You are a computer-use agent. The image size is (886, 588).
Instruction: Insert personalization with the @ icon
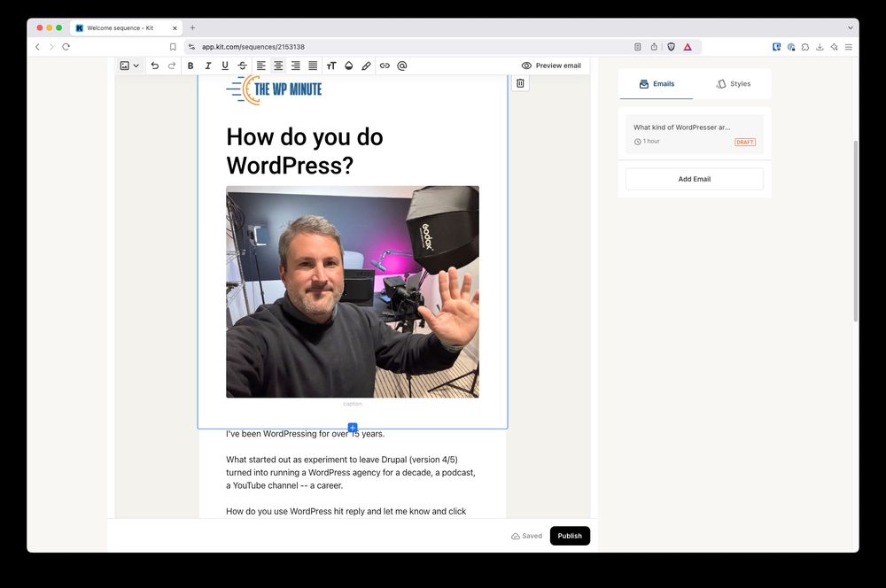click(401, 66)
